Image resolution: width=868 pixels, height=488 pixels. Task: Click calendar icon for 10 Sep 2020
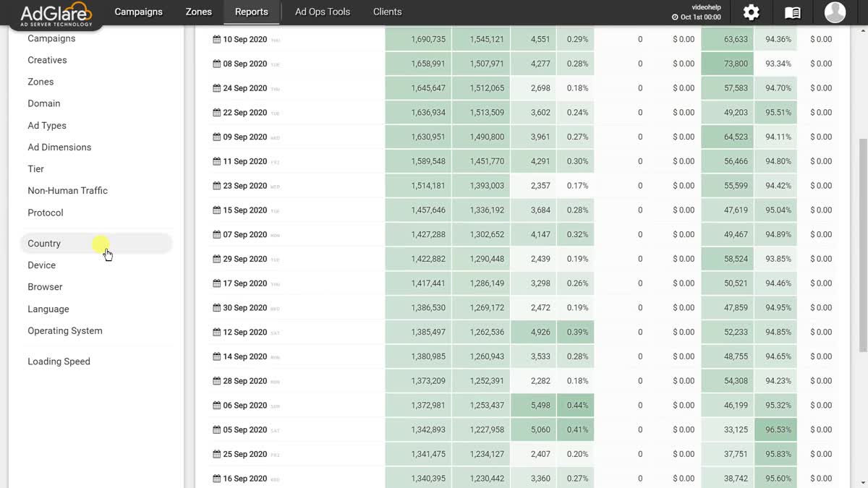(x=217, y=39)
